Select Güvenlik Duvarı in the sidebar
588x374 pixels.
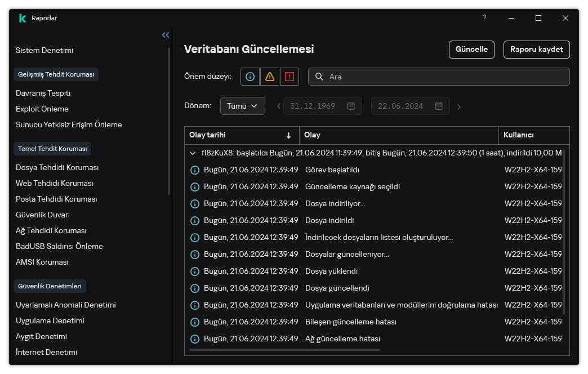click(x=43, y=215)
